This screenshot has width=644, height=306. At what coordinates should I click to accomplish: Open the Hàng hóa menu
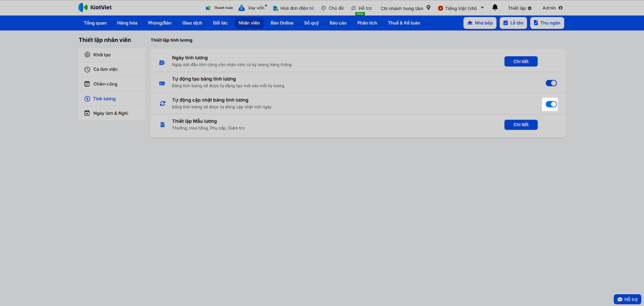click(127, 23)
